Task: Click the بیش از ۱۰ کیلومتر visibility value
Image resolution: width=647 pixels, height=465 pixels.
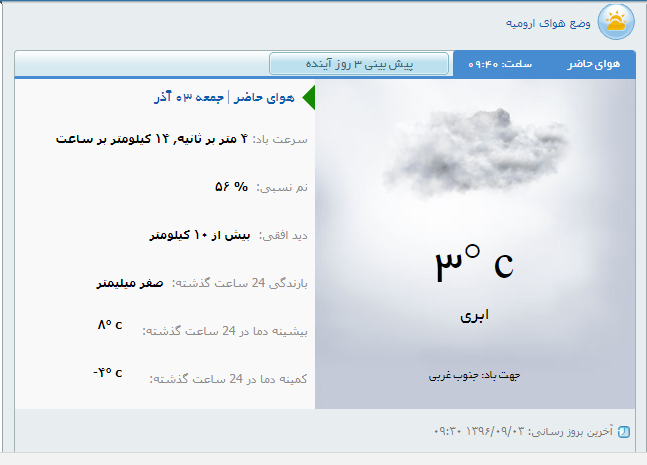Action: [x=200, y=235]
